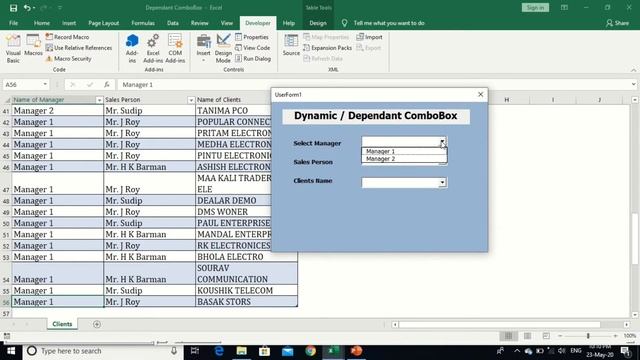The image size is (640, 360).
Task: Start Record Macro
Action: point(67,37)
